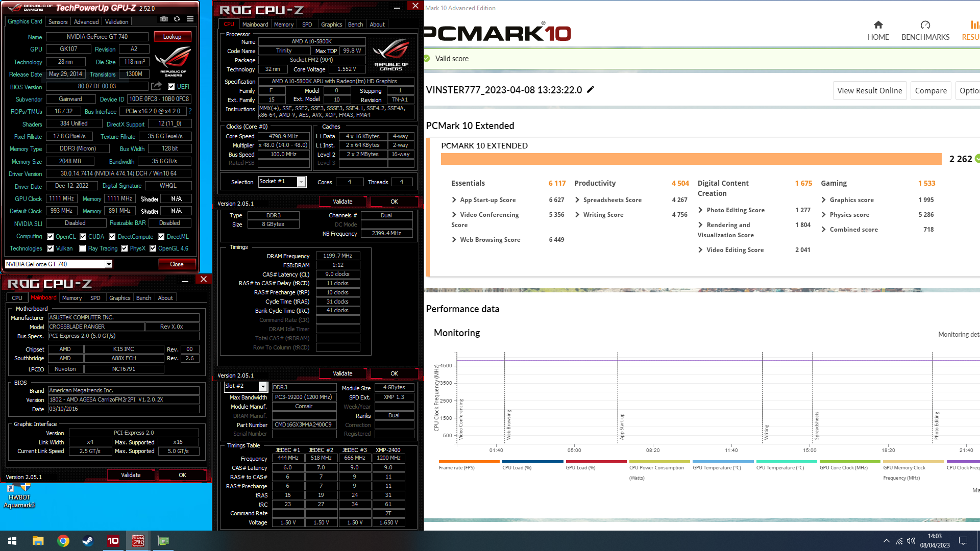
Task: Click the ROG CPU-Z taskbar icon
Action: coord(138,541)
